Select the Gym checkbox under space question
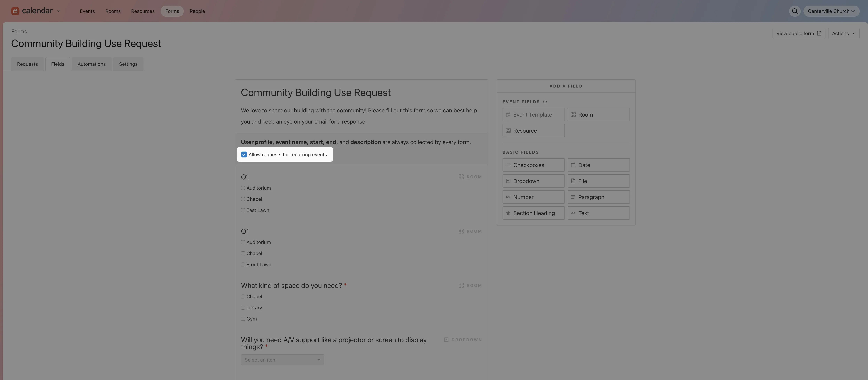Image resolution: width=868 pixels, height=380 pixels. pos(243,319)
